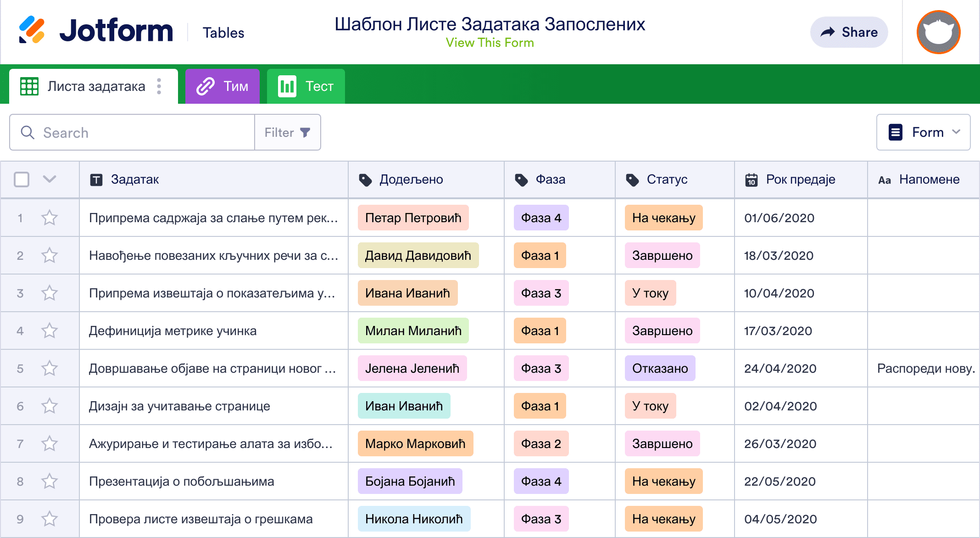The height and width of the screenshot is (538, 980).
Task: Star row 7 Ажурирање и тестирање task
Action: [50, 443]
